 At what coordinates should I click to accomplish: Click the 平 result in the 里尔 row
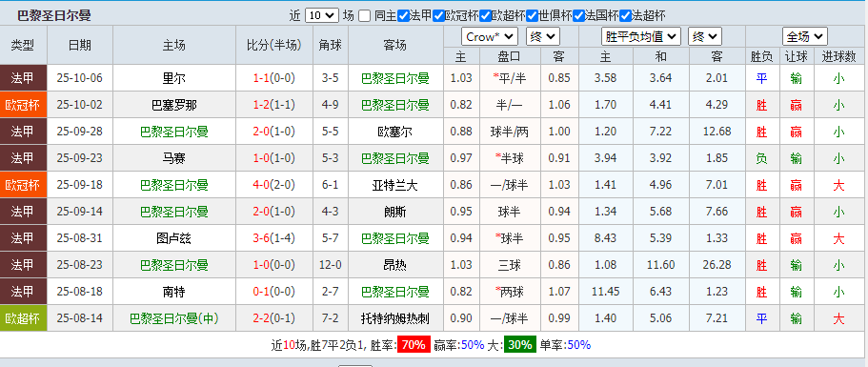coord(761,78)
